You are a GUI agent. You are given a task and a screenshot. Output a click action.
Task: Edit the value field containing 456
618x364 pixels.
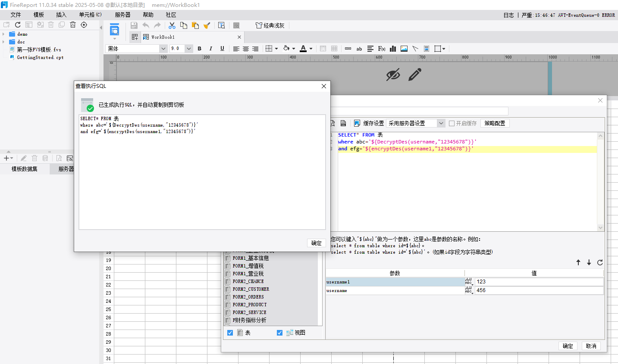click(539, 290)
